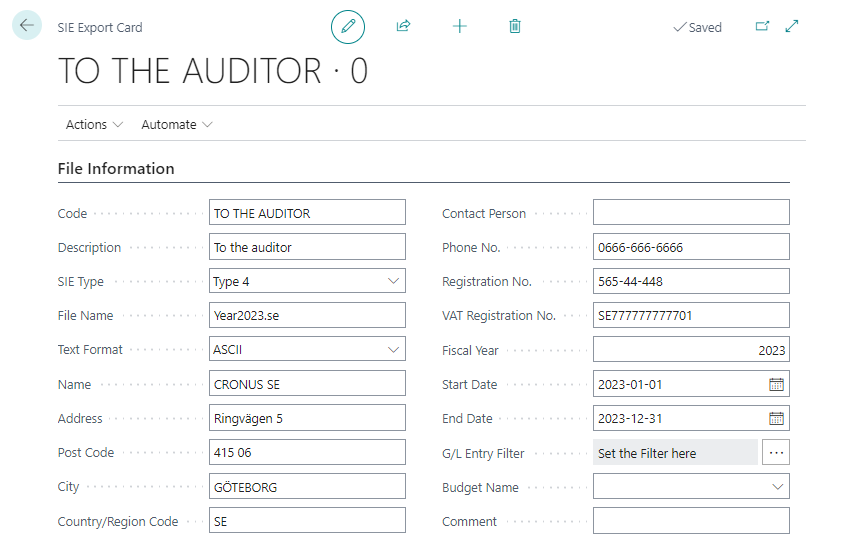Click the 'TO THE AUDITOR · 0' title
The height and width of the screenshot is (558, 849).
tap(213, 71)
